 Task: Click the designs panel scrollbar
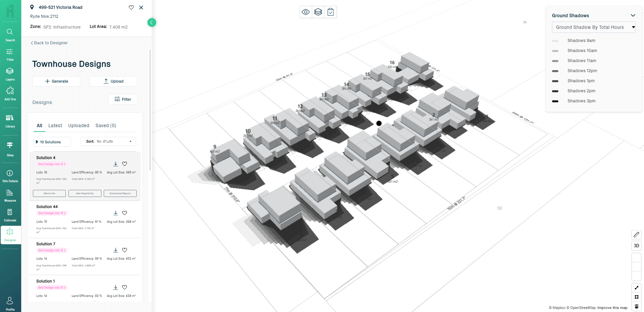[x=150, y=110]
